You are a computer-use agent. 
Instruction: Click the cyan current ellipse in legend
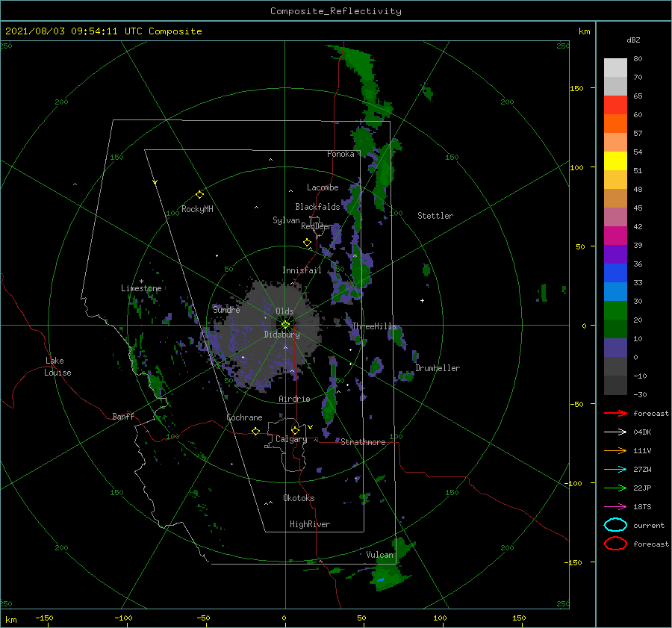[x=615, y=525]
